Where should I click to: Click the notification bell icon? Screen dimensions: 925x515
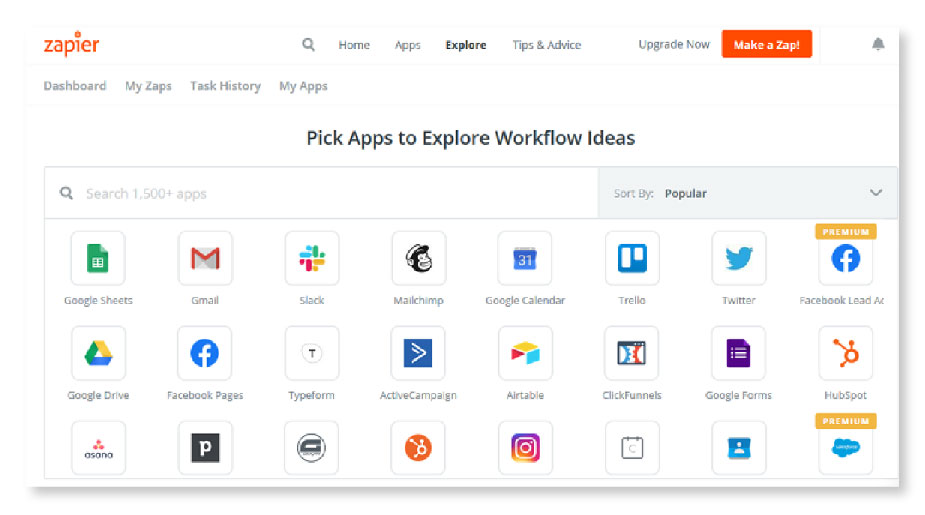pos(878,44)
